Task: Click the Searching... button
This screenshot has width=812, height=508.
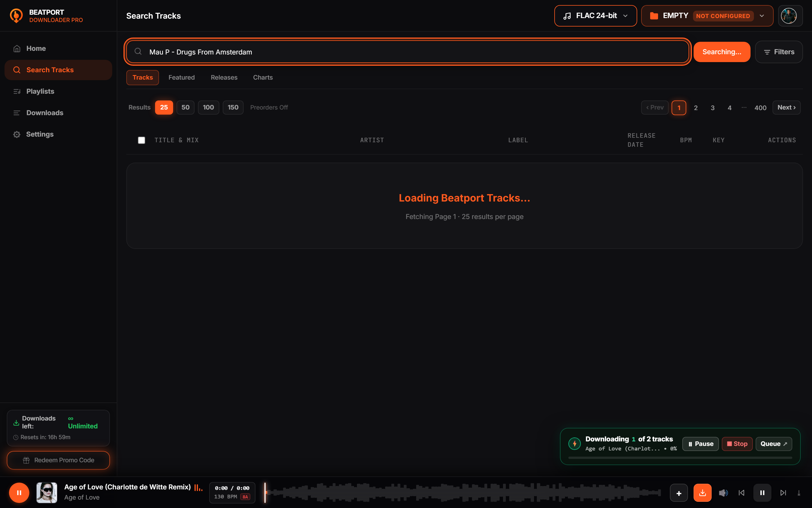Action: [x=722, y=52]
